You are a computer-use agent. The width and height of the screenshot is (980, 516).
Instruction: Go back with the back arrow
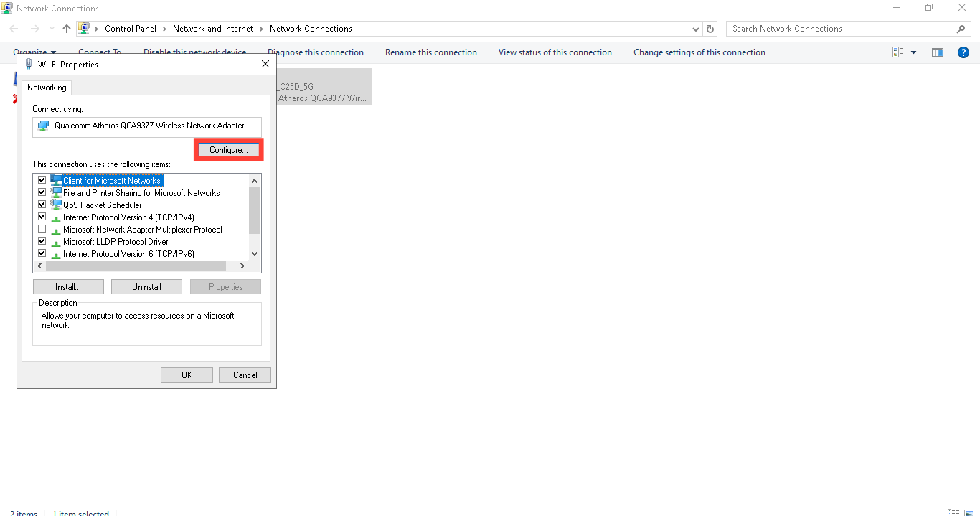point(14,29)
